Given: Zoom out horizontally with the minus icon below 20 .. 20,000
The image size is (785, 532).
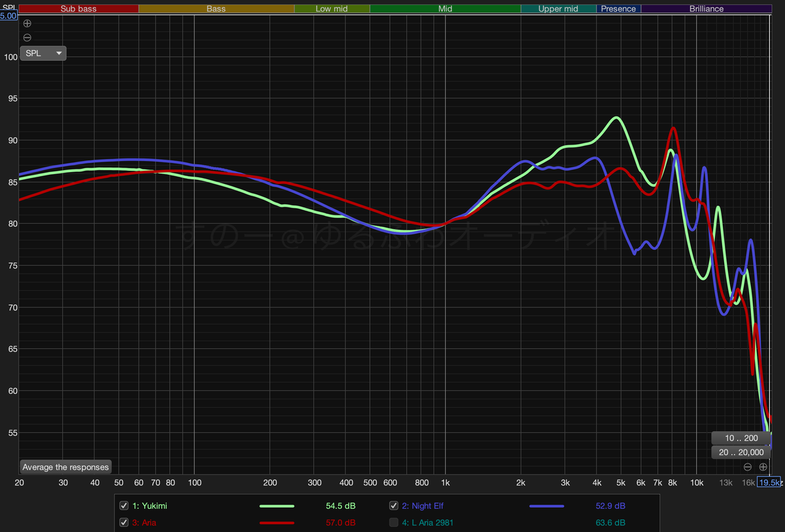Looking at the screenshot, I should pyautogui.click(x=748, y=467).
